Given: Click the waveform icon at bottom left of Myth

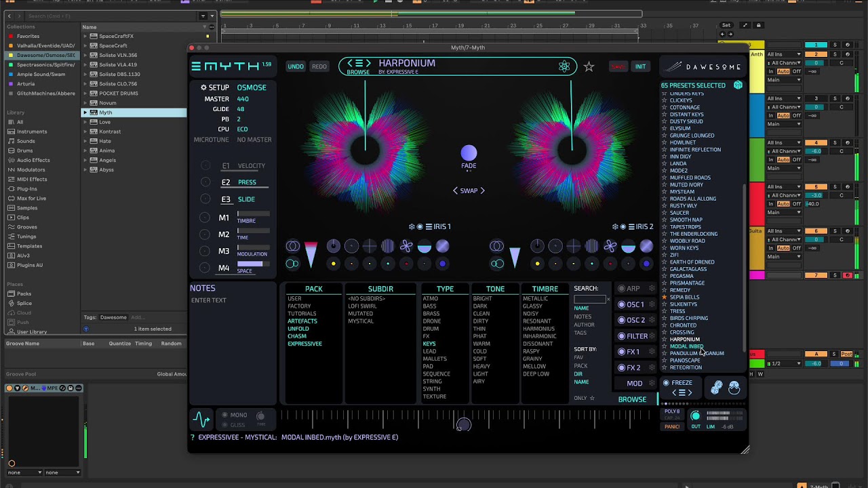Looking at the screenshot, I should tap(201, 419).
